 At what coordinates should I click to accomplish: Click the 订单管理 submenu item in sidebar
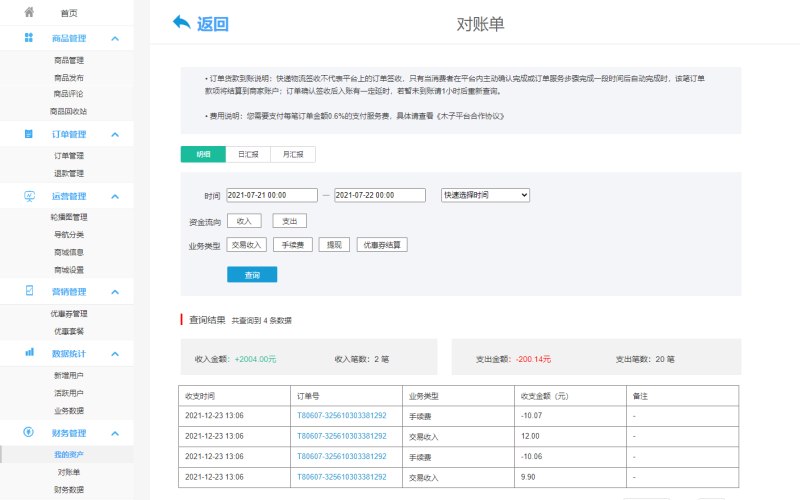[69, 156]
